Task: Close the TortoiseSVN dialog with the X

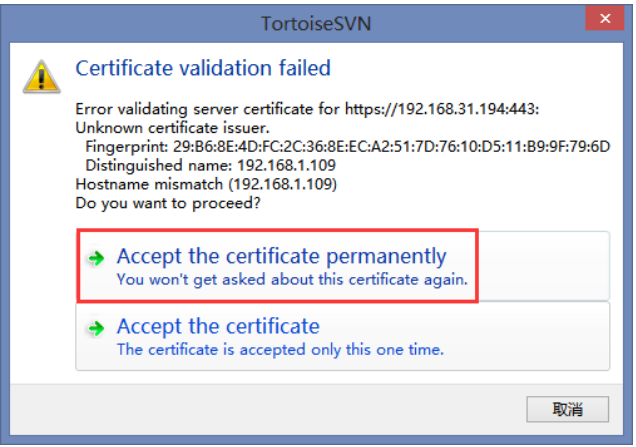Action: click(x=605, y=18)
